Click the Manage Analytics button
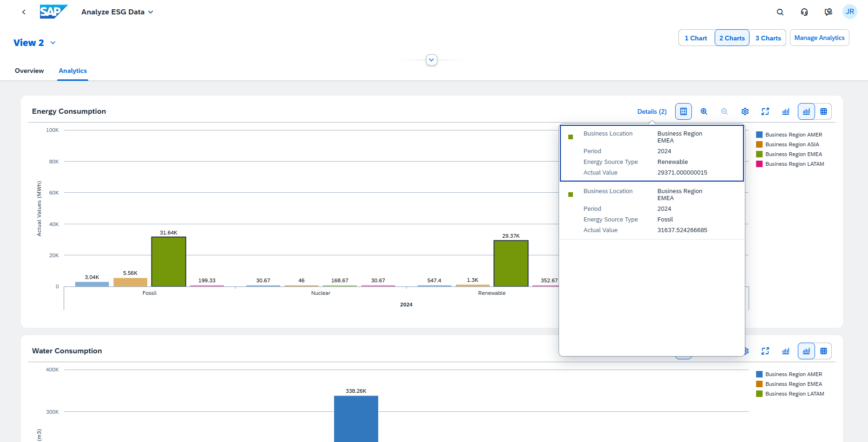 [819, 38]
